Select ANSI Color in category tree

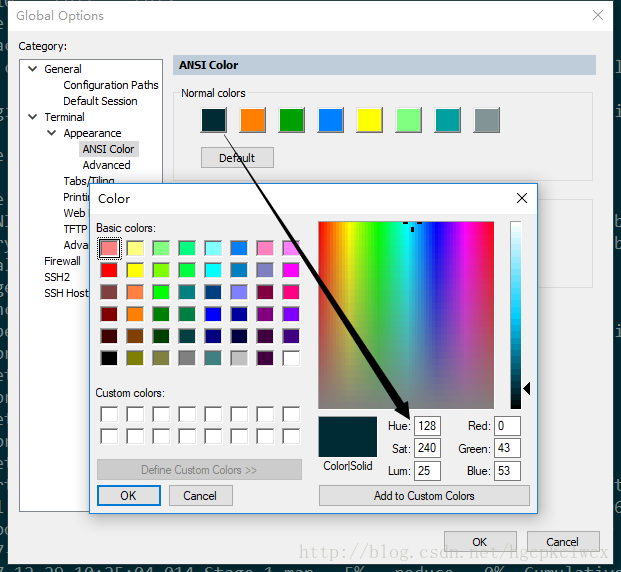(x=108, y=149)
